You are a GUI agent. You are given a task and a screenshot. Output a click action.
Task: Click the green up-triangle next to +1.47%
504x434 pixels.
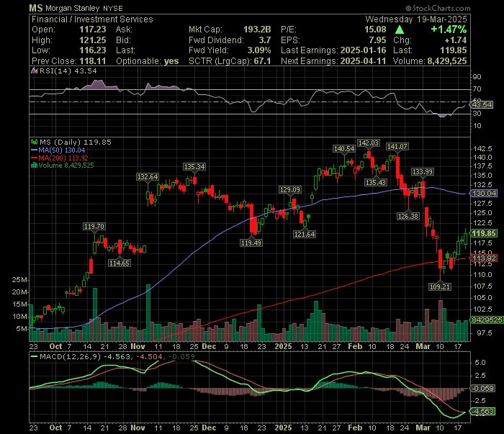pyautogui.click(x=400, y=30)
